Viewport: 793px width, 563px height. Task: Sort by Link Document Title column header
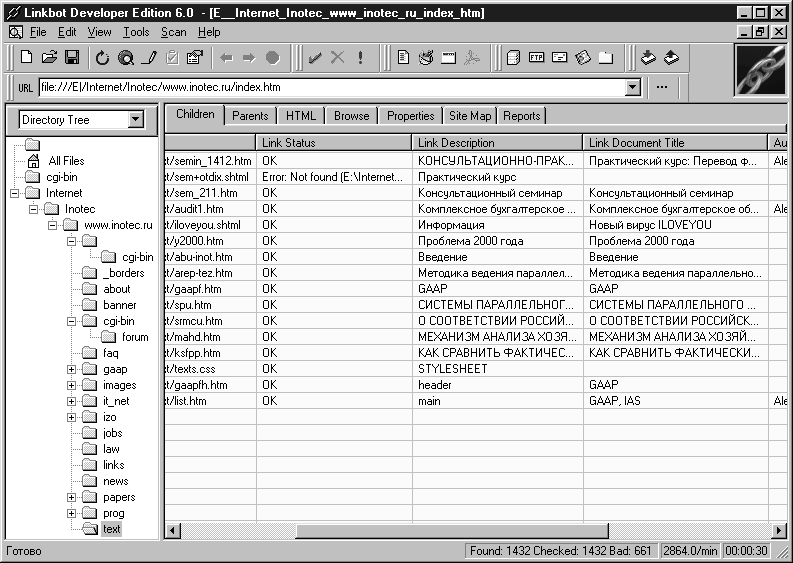pyautogui.click(x=675, y=143)
